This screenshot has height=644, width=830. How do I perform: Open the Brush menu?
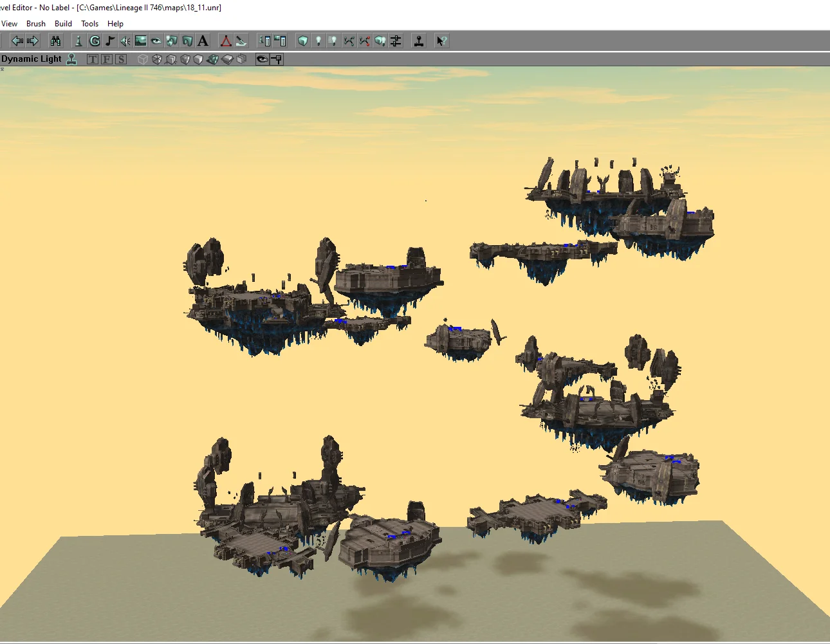click(x=36, y=24)
